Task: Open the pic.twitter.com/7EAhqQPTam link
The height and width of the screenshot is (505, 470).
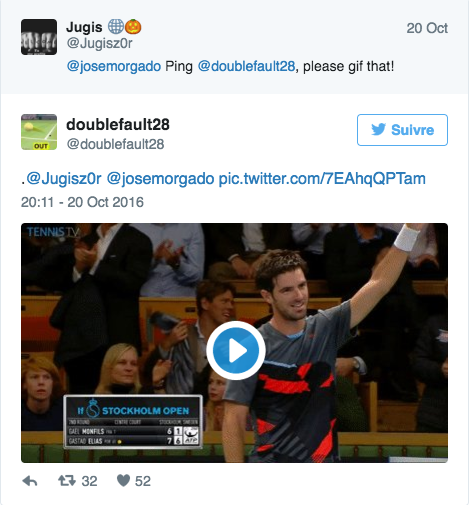Action: tap(322, 179)
